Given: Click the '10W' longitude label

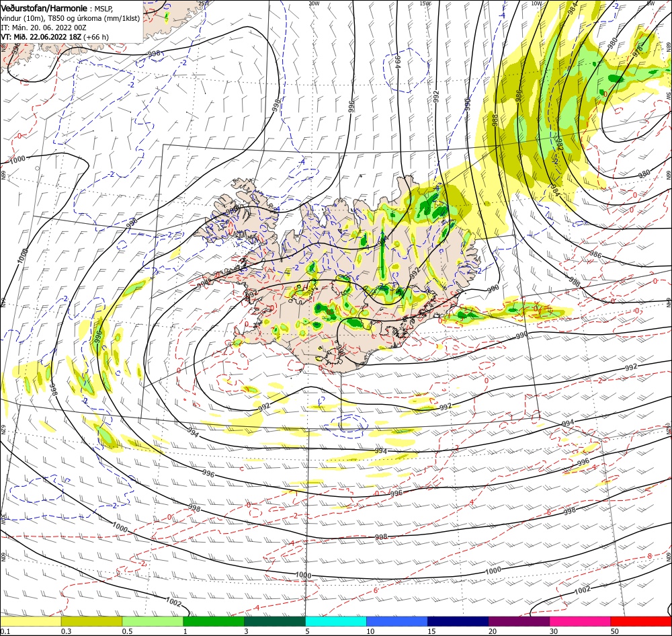Looking at the screenshot, I should pos(536,3).
